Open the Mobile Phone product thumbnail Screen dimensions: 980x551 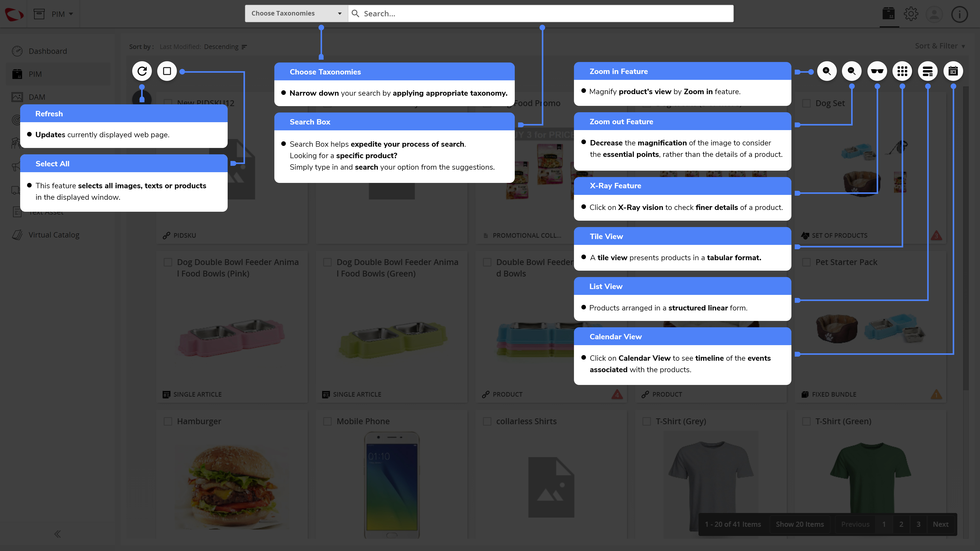point(392,485)
